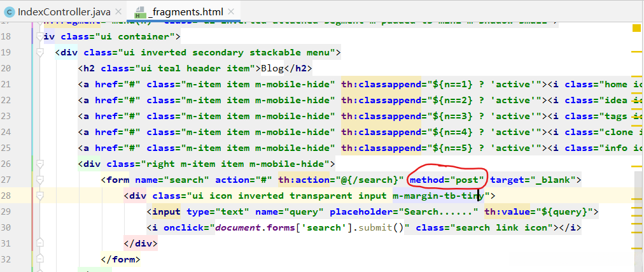Screen dimensions: 644x272
Task: Collapse the div block at line 19
Action: [x=40, y=52]
